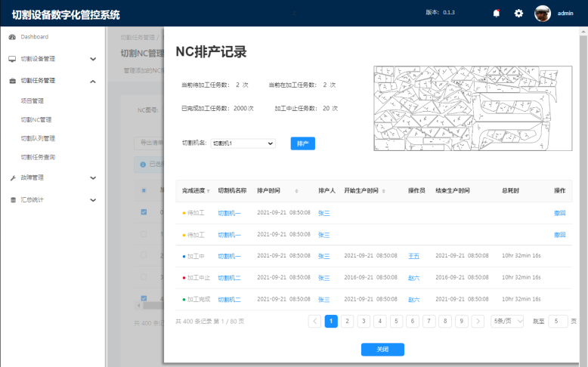
Task: Check the third background row checkbox
Action: tap(144, 255)
